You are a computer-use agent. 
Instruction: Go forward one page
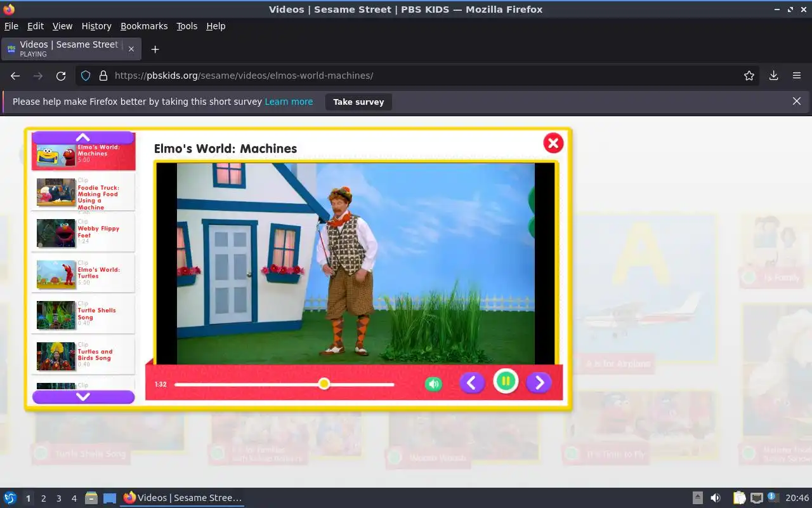[38, 76]
